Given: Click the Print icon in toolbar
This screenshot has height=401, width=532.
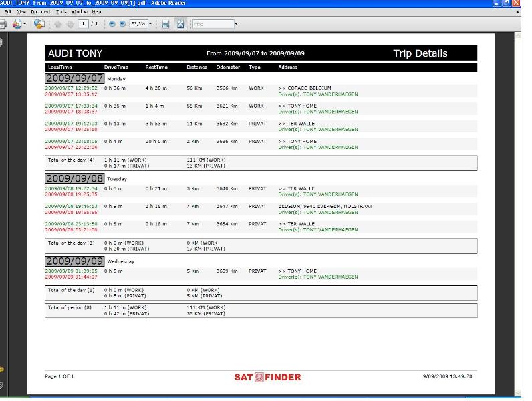Looking at the screenshot, I should (3, 24).
